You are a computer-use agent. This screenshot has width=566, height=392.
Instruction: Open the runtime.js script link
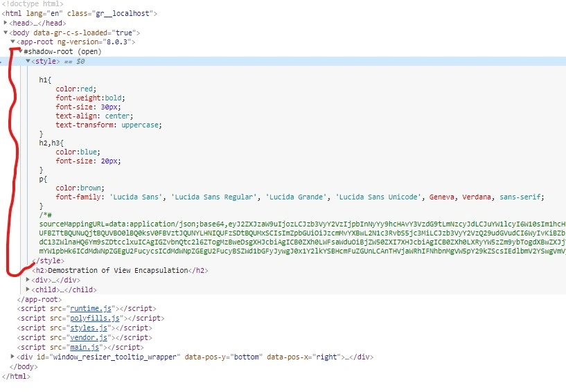point(91,309)
